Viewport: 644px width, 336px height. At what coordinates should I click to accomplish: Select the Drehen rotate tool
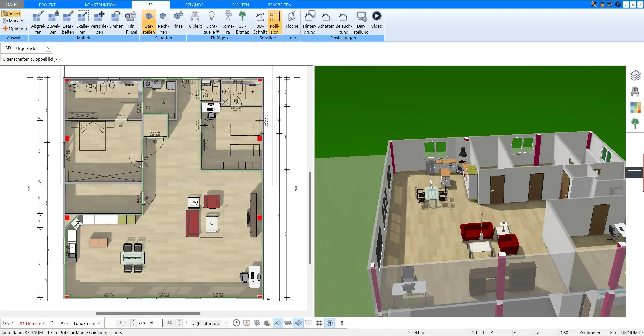(116, 20)
